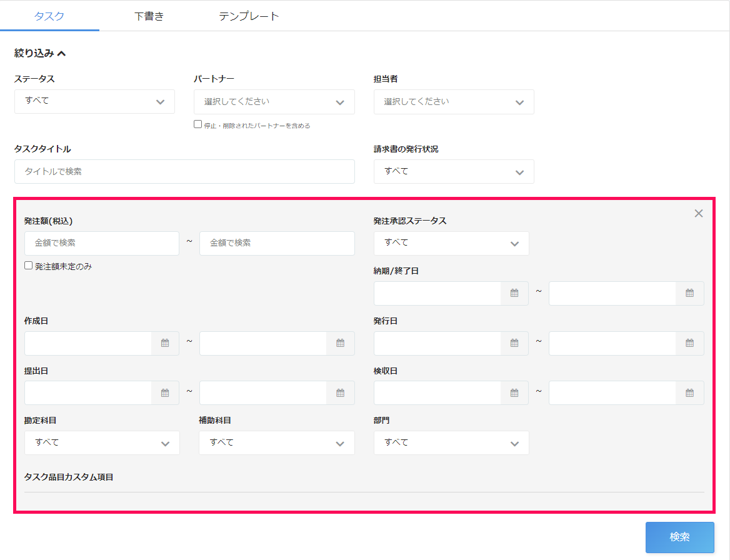The image size is (730, 560).
Task: Expand the 発注承認ステータス dropdown
Action: point(451,243)
